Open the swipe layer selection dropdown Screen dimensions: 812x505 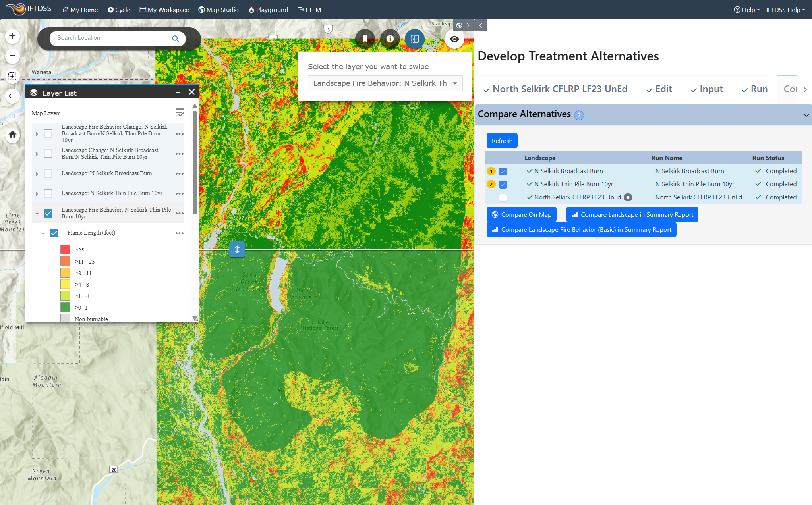(385, 83)
